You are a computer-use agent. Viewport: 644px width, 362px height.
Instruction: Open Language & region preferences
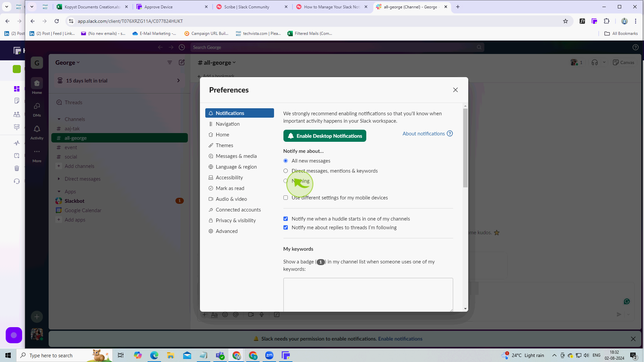point(239,167)
